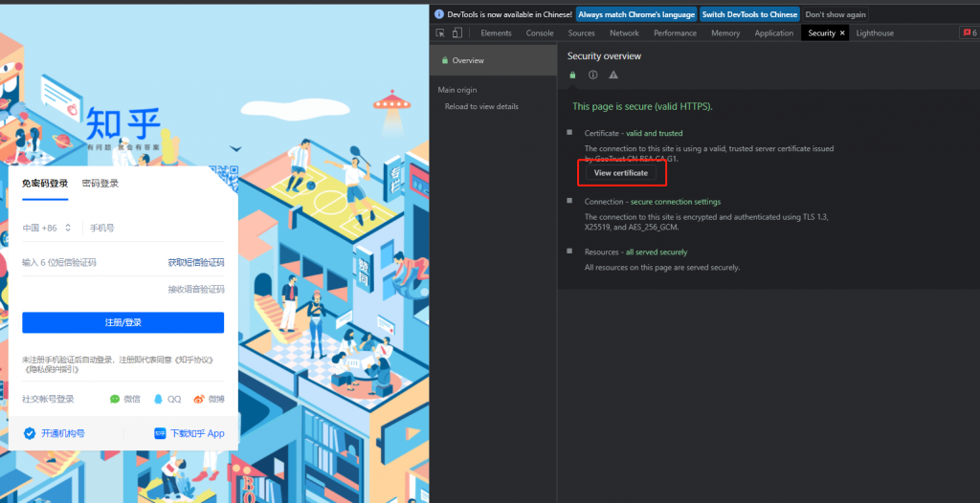Switch to the 密码登录 tab
980x503 pixels.
(100, 184)
